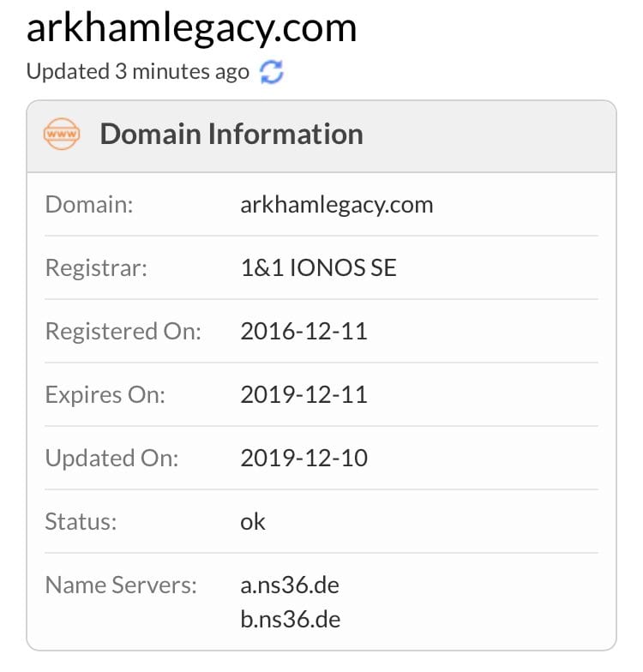Click name server a.ns36.de
Screen dimensions: 643x672
tap(291, 585)
